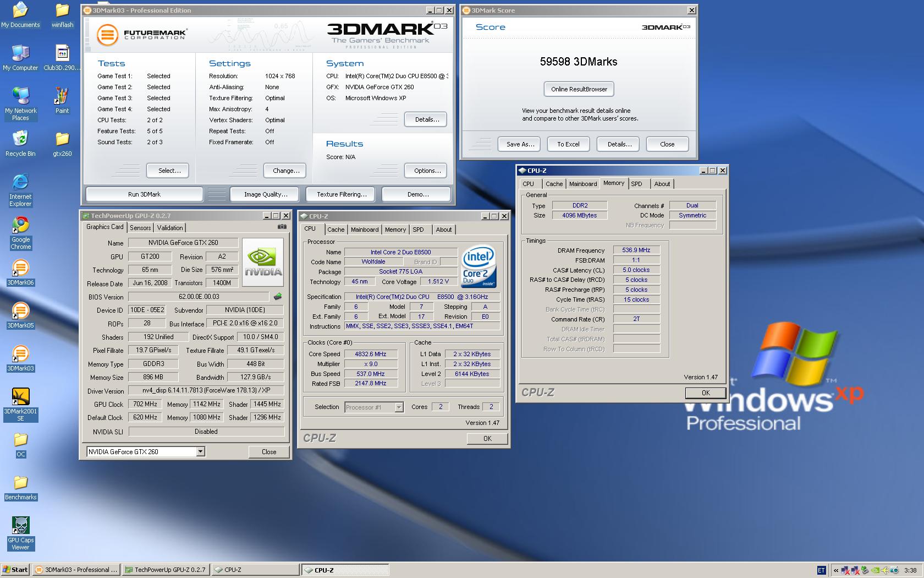
Task: Click Details button in 3DMark Score window
Action: 619,144
